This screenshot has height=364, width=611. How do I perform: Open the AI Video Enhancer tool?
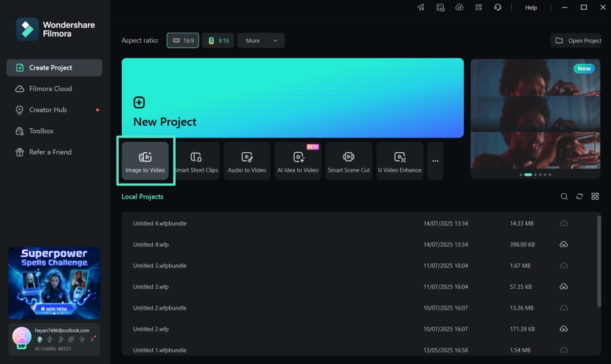tap(399, 161)
